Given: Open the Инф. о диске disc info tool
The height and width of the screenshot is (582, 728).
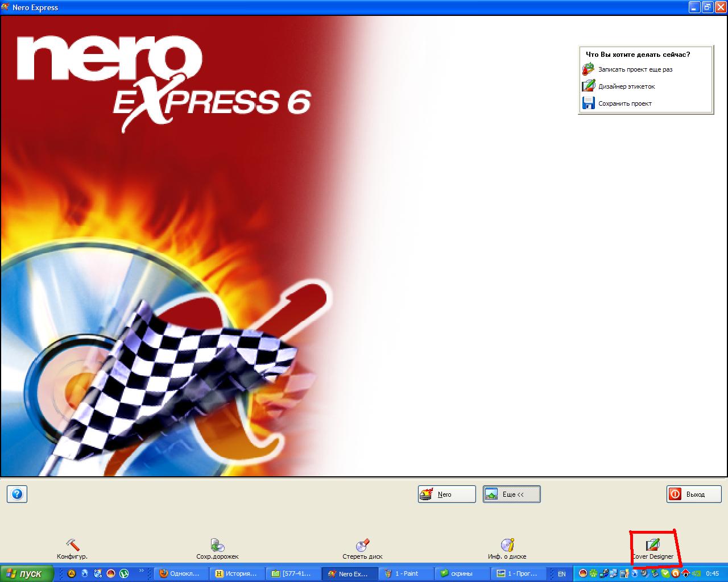Looking at the screenshot, I should click(507, 549).
